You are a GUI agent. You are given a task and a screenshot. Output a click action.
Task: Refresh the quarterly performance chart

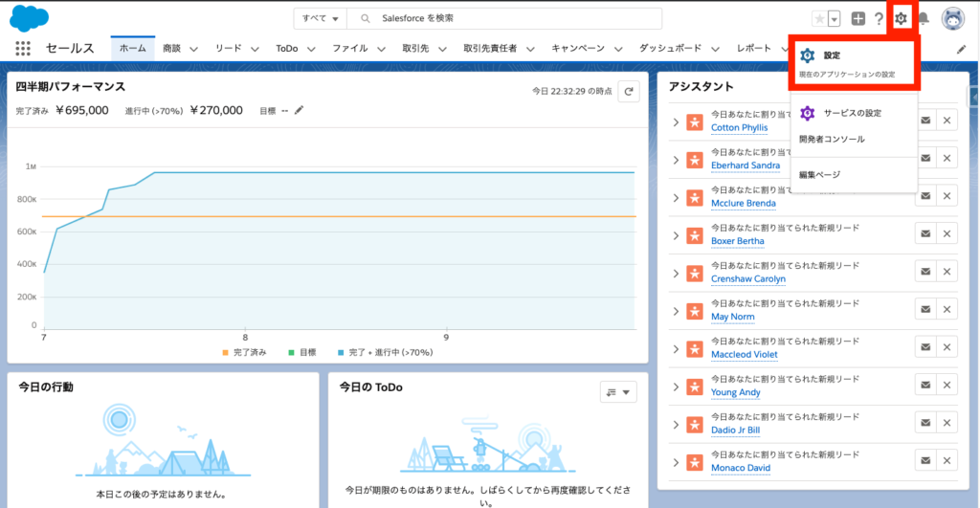(629, 91)
